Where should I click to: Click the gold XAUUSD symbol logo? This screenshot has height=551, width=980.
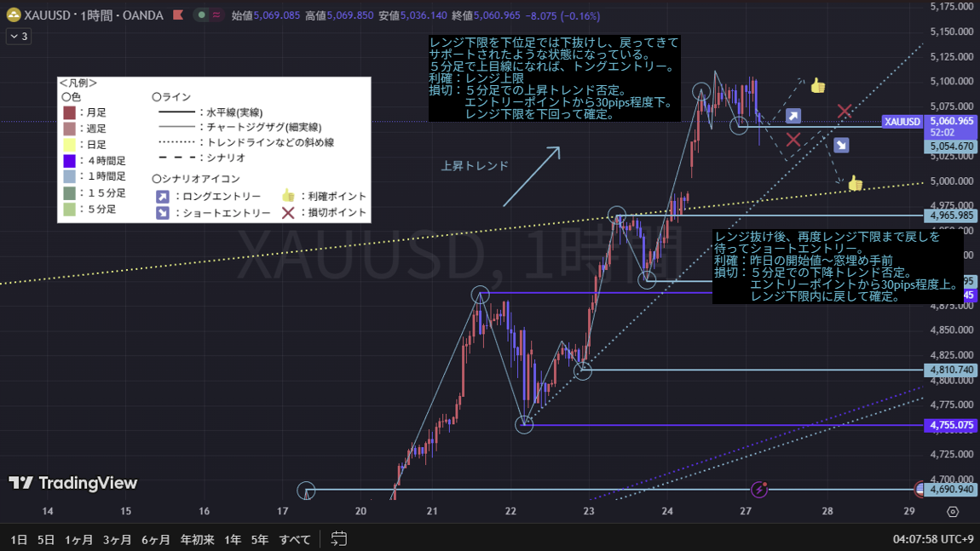pyautogui.click(x=14, y=15)
